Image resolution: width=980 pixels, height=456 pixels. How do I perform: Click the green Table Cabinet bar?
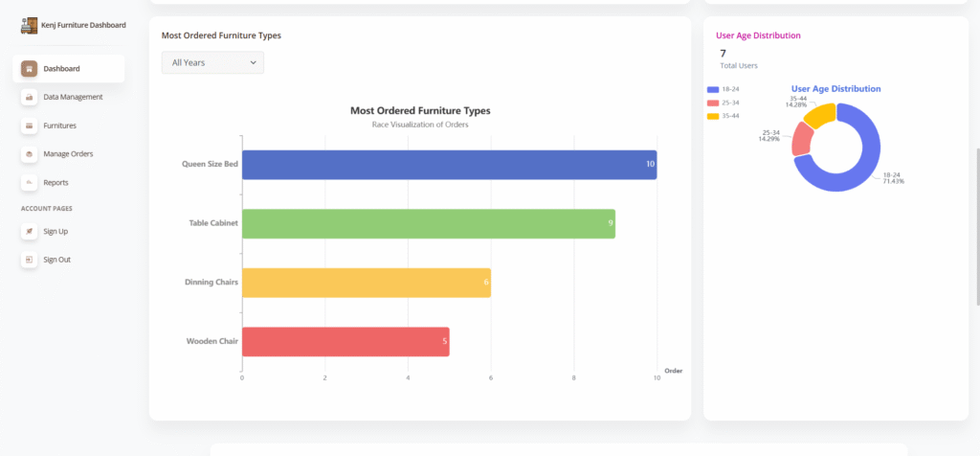pyautogui.click(x=428, y=223)
